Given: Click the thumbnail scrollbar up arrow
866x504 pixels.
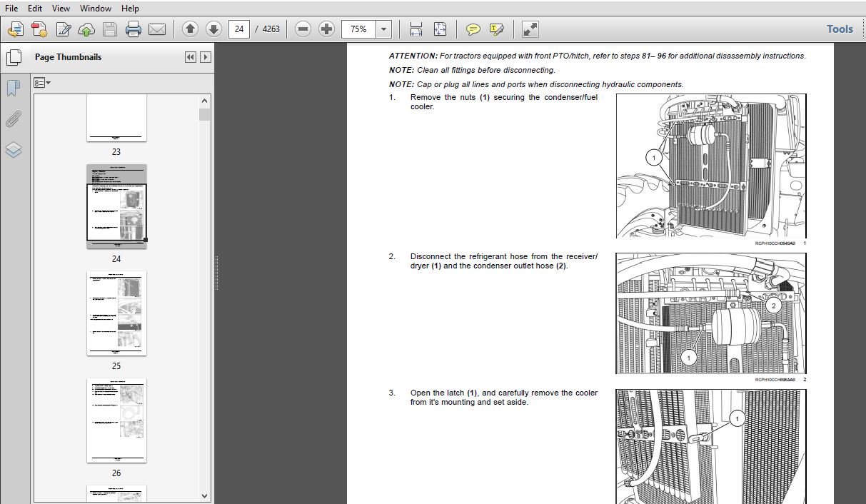Looking at the screenshot, I should 205,101.
